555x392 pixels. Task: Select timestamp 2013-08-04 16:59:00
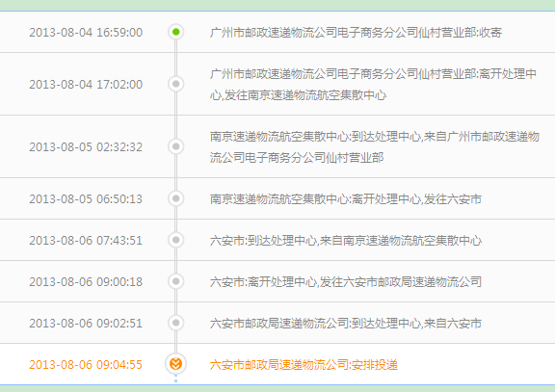pyautogui.click(x=86, y=33)
